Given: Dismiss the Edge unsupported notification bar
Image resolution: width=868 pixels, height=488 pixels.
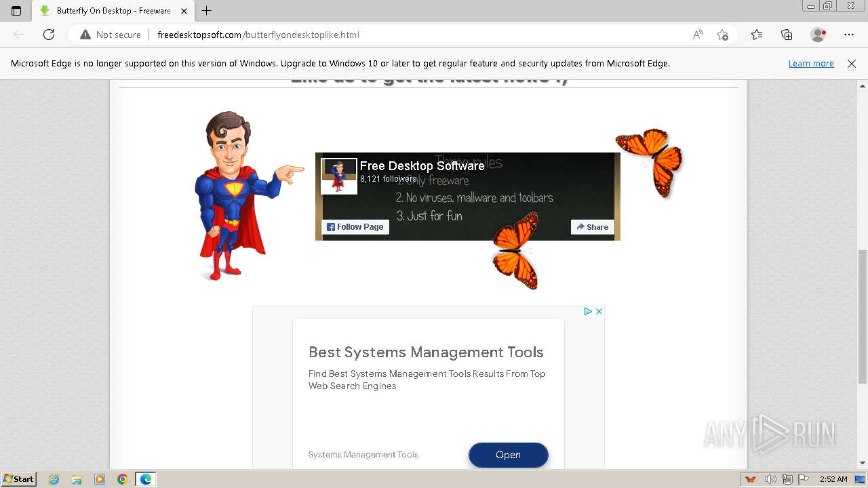Looking at the screenshot, I should [x=852, y=63].
